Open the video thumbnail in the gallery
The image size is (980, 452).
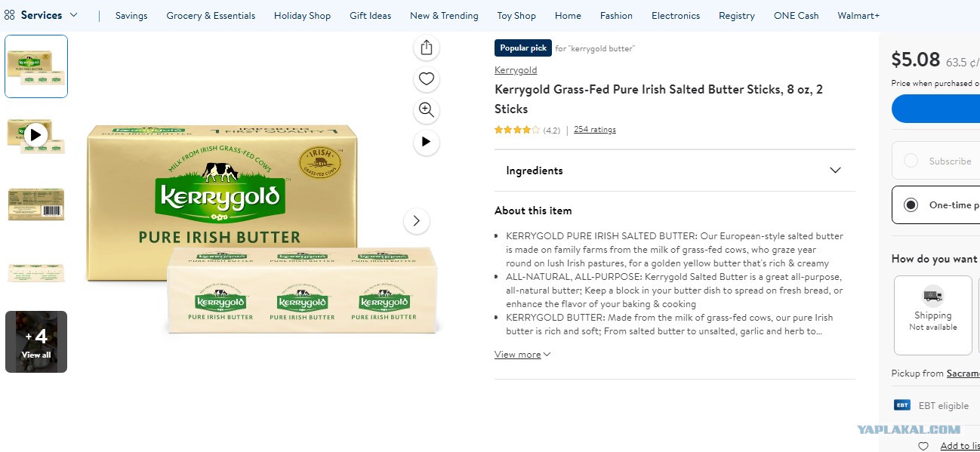35,135
